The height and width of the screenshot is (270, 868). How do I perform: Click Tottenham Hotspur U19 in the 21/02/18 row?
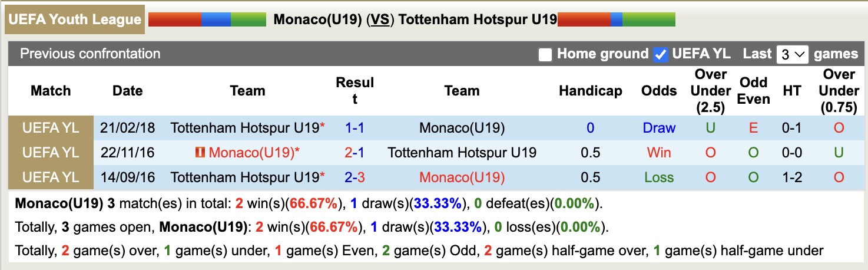tap(244, 128)
